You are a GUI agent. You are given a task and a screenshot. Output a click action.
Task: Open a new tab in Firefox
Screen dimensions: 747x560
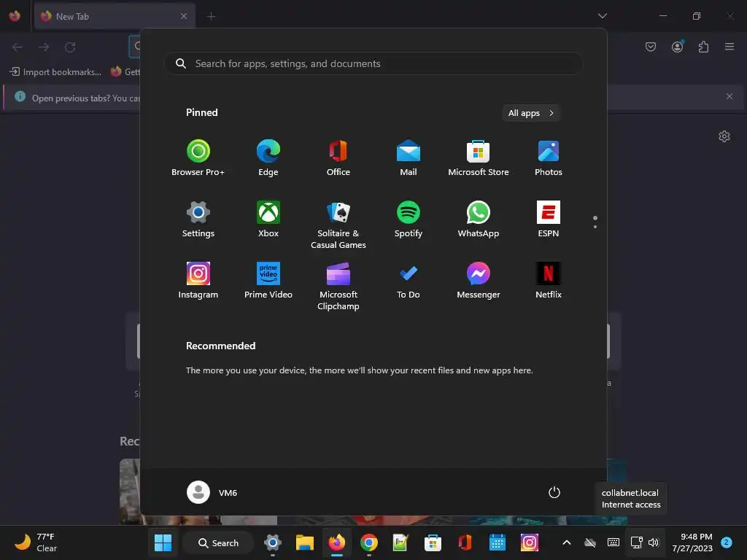[211, 16]
